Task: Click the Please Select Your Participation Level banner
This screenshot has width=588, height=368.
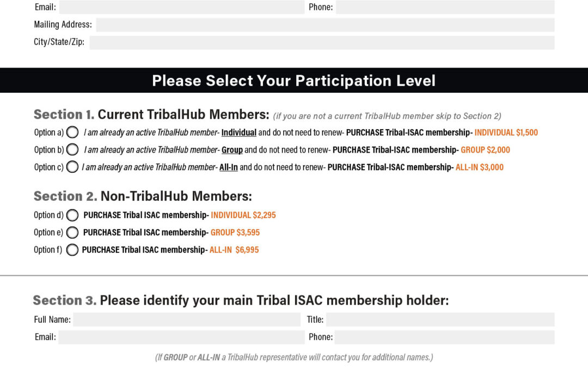Action: click(x=294, y=81)
